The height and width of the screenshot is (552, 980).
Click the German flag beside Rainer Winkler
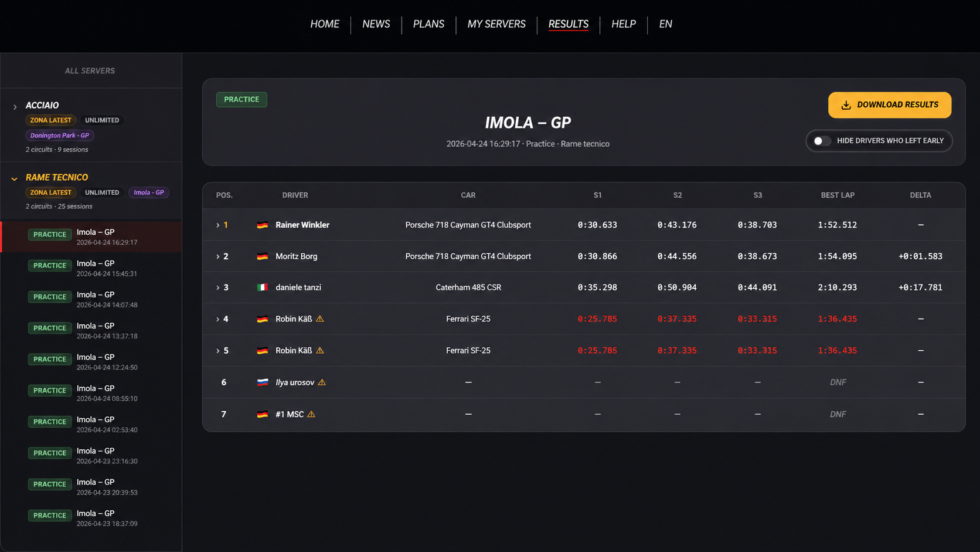click(x=262, y=225)
